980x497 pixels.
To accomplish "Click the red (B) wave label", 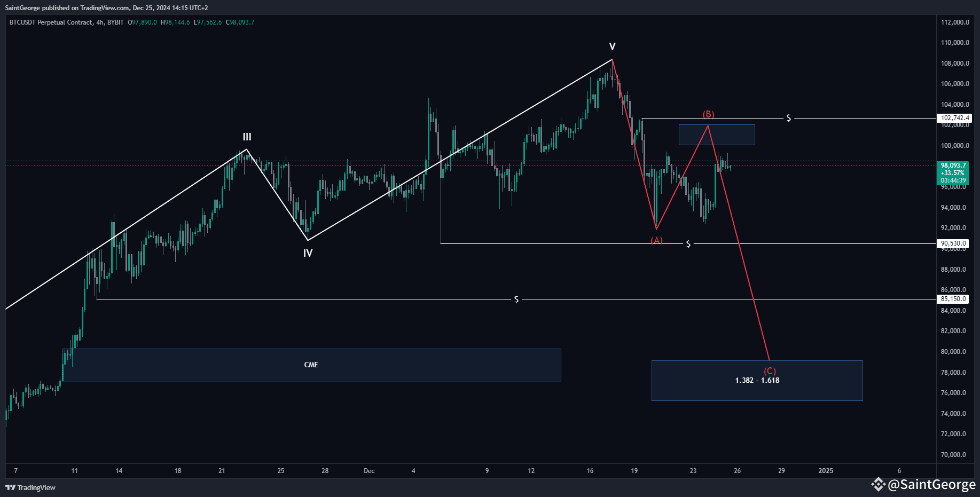I will click(708, 114).
